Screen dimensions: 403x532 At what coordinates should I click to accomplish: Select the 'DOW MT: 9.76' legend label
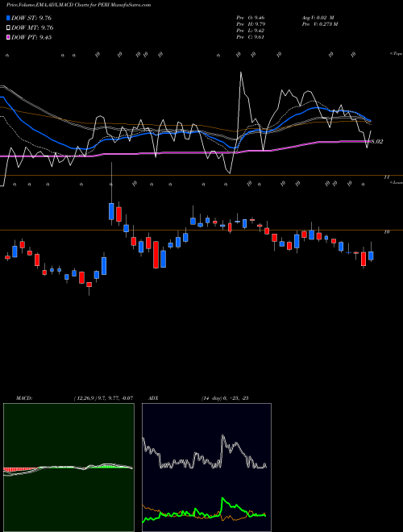32,28
